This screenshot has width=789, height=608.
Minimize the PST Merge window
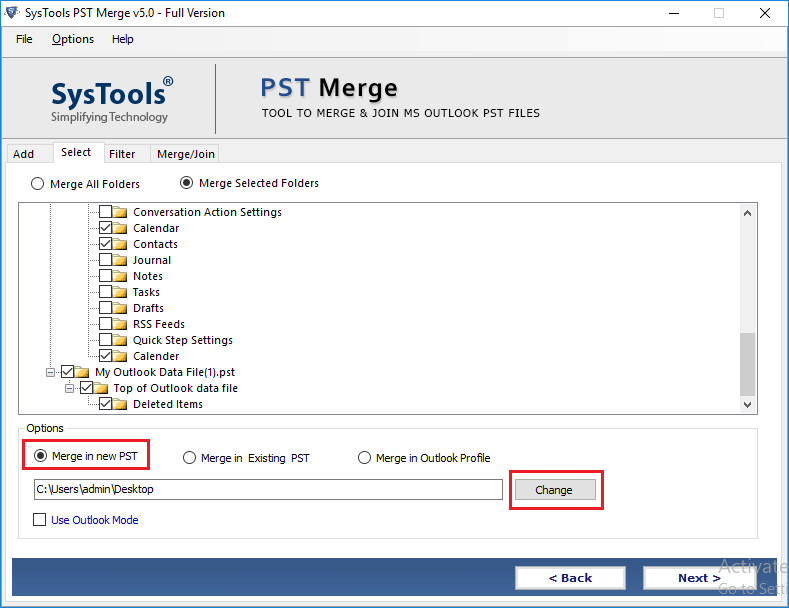coord(674,13)
